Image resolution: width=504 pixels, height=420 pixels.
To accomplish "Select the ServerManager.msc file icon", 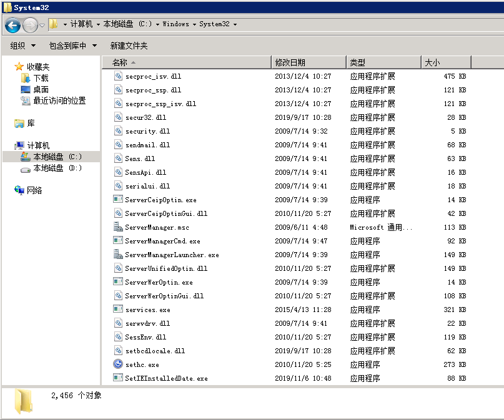I will pyautogui.click(x=118, y=227).
